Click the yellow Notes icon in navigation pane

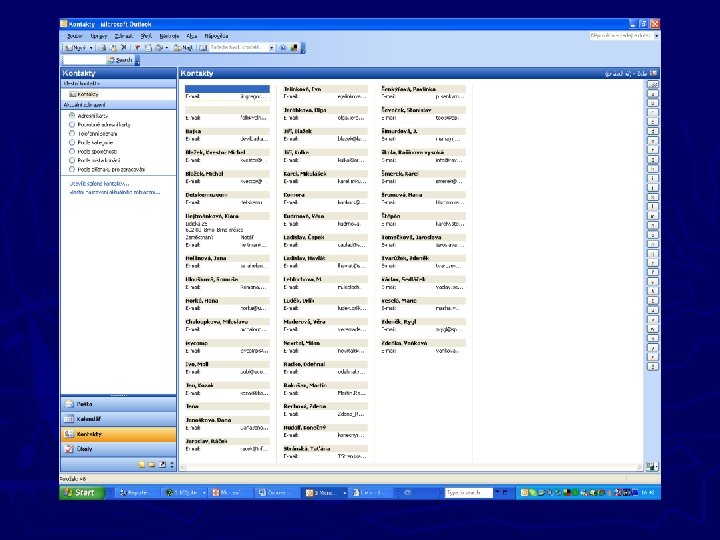point(142,465)
